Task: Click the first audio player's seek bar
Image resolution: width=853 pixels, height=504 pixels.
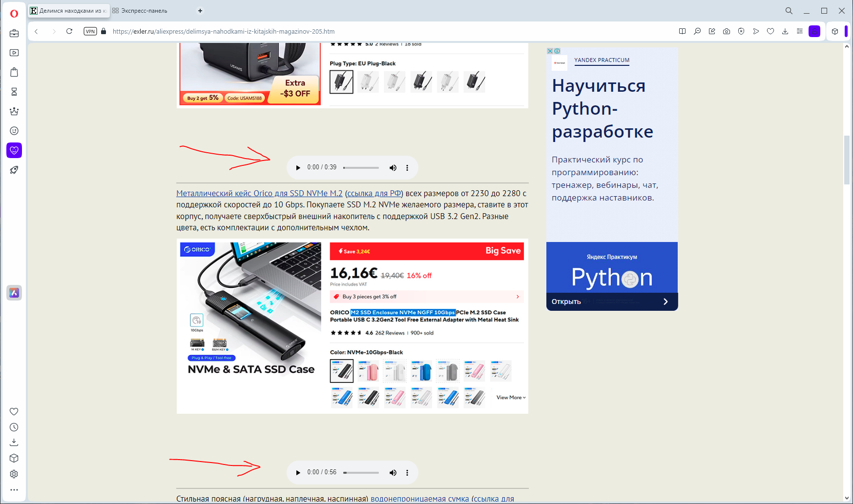Action: (x=361, y=168)
